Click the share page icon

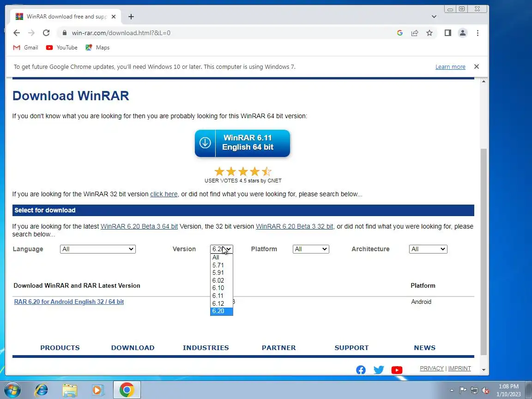pyautogui.click(x=415, y=33)
